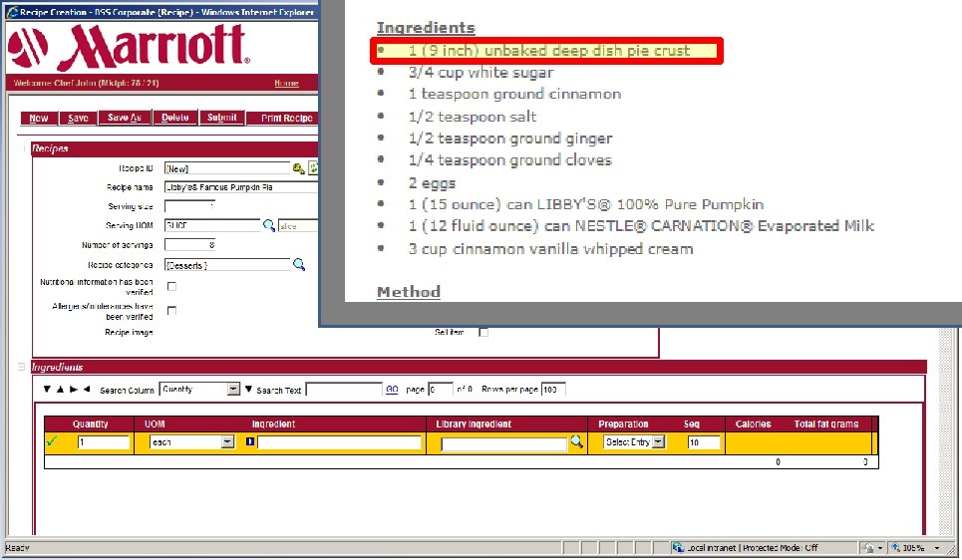Click the Recipe ID key lookup icon
Image resolution: width=962 pixels, height=560 pixels.
coord(299,168)
